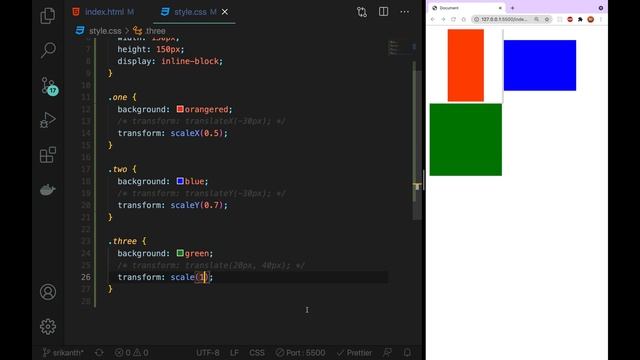Viewport: 640px width, 360px height.
Task: Close the style.css tab
Action: [225, 12]
